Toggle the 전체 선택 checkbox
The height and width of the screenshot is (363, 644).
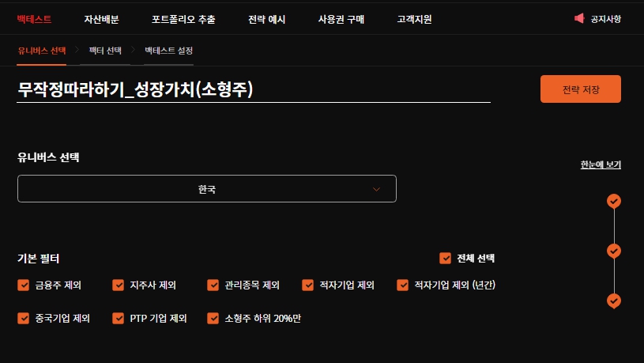coord(445,258)
